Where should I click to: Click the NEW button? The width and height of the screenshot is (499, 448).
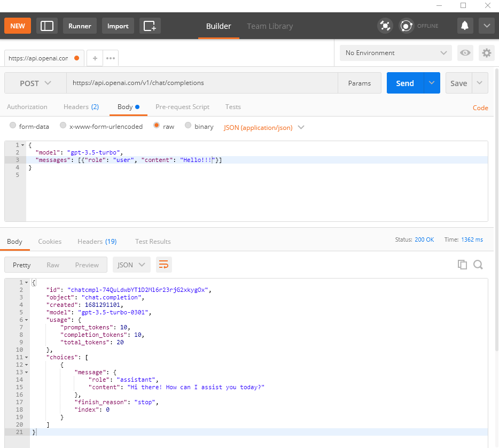[18, 26]
